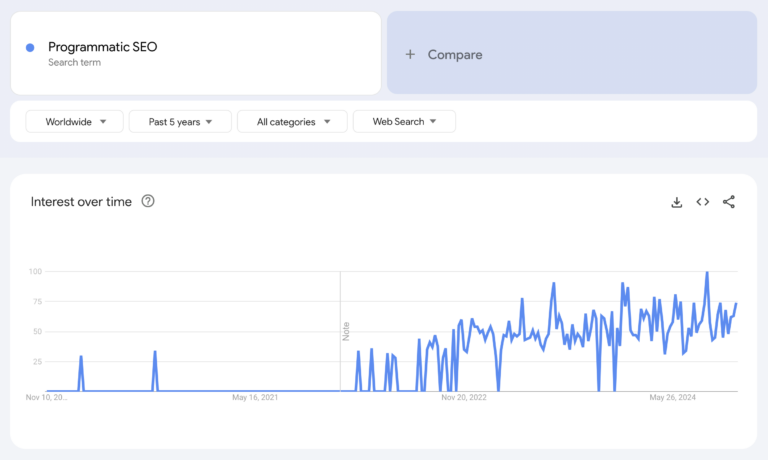Click the plus icon in Compare box

point(409,55)
